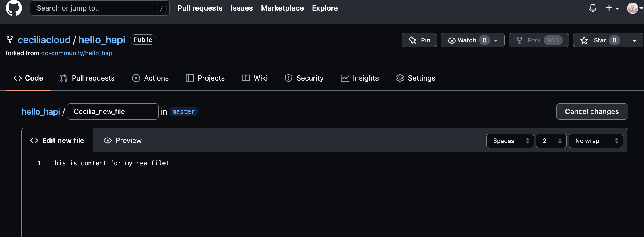644x237 pixels.
Task: Click the star count 0 badge
Action: [614, 40]
